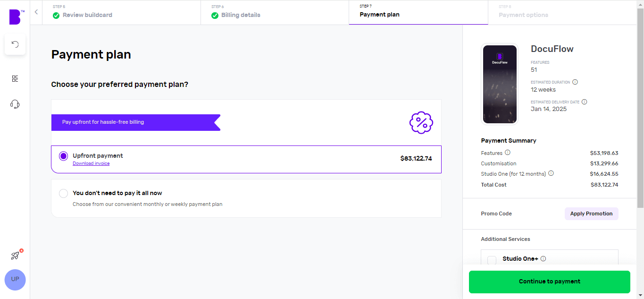Click the info icon beside Studio One pricing
This screenshot has width=644, height=299.
551,173
